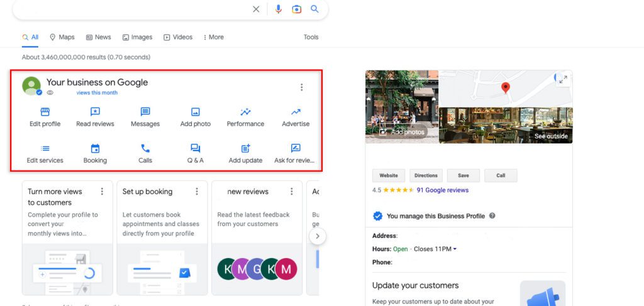Screen dimensions: 644x306
Task: Open the Booking calendar icon
Action: coord(95,149)
